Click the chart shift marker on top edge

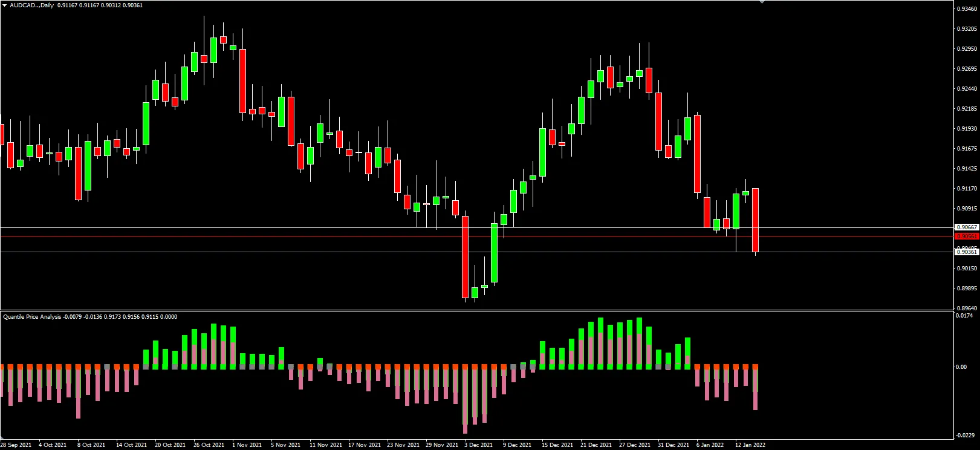click(x=762, y=2)
